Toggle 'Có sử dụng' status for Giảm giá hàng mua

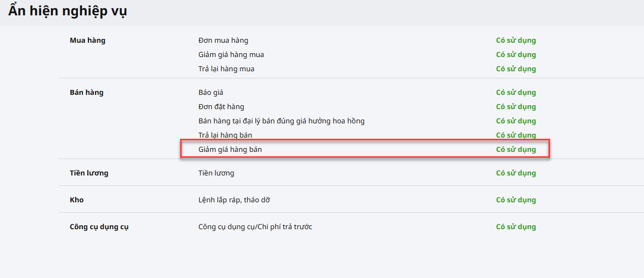coord(516,55)
